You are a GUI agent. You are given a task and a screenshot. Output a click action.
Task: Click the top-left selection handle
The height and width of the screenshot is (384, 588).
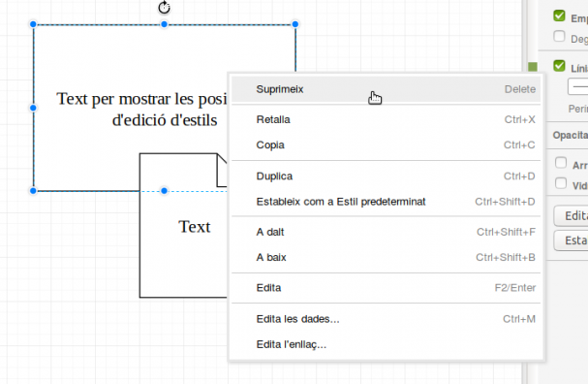tap(33, 24)
